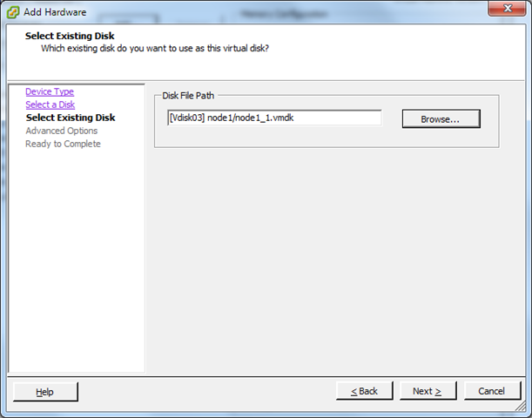This screenshot has width=532, height=418.
Task: Go back to the Device Type step
Action: (50, 91)
